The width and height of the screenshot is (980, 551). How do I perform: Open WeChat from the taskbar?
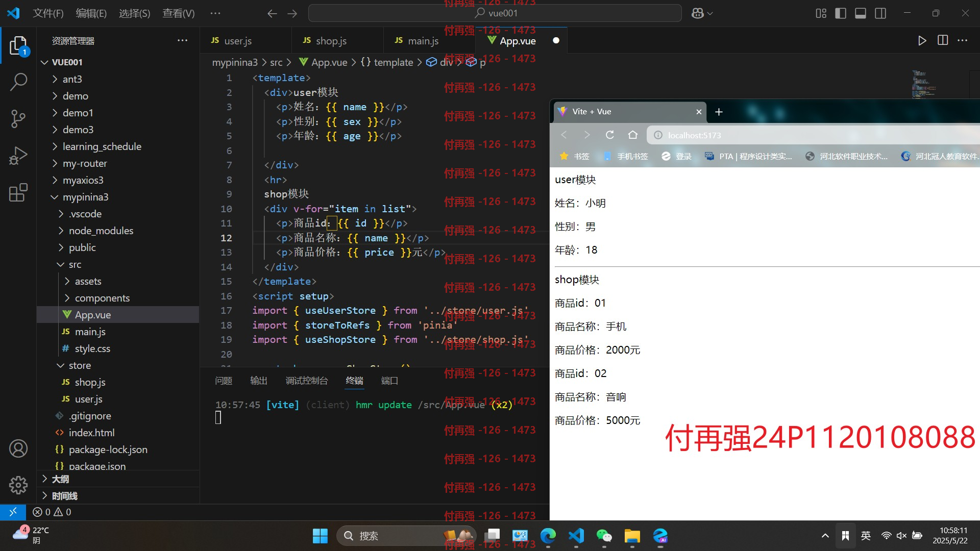604,536
